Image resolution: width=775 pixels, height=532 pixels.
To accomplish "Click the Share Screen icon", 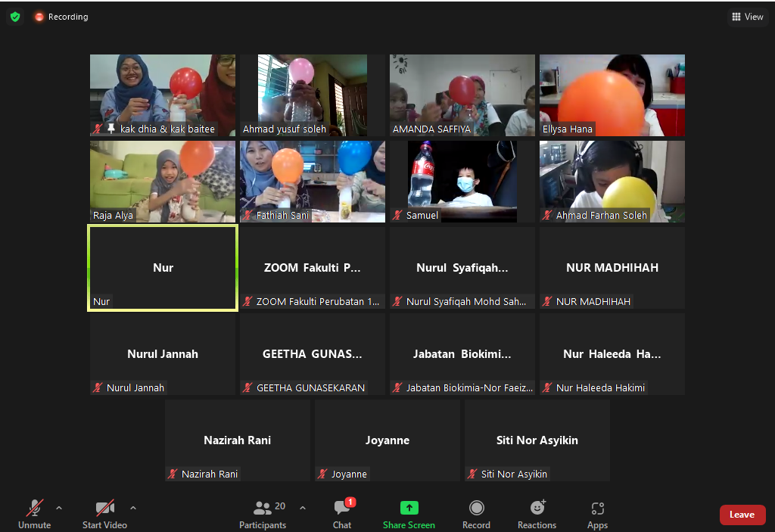I will point(409,508).
